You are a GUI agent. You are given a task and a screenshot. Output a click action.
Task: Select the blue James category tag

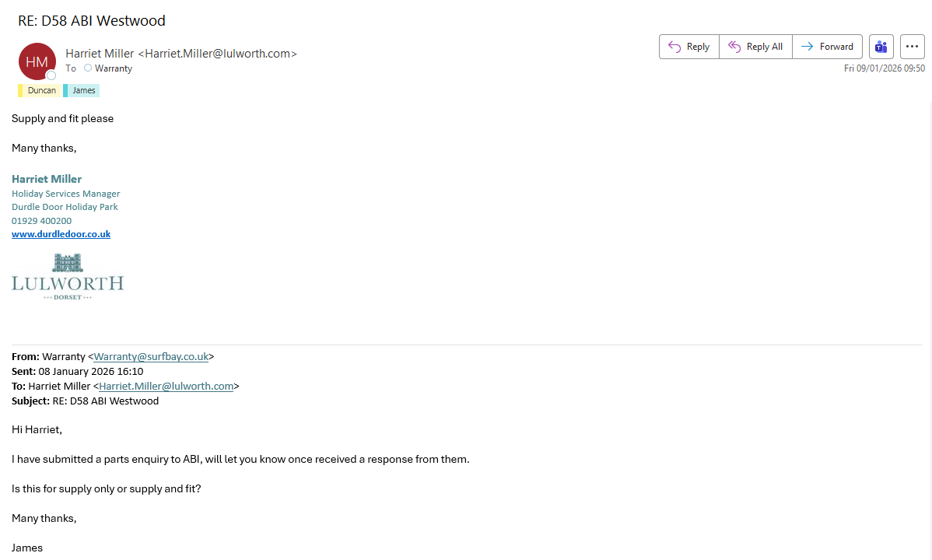point(82,90)
